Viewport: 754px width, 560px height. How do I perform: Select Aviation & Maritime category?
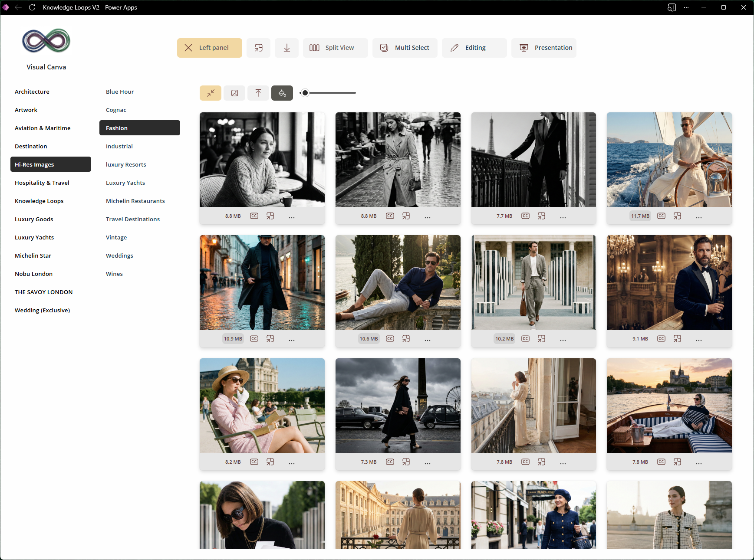coord(43,128)
